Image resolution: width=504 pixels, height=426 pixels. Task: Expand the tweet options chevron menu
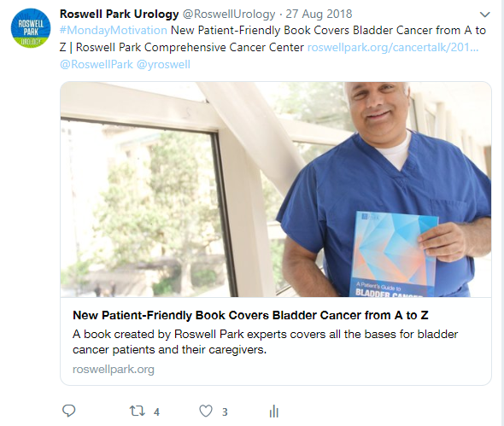484,15
